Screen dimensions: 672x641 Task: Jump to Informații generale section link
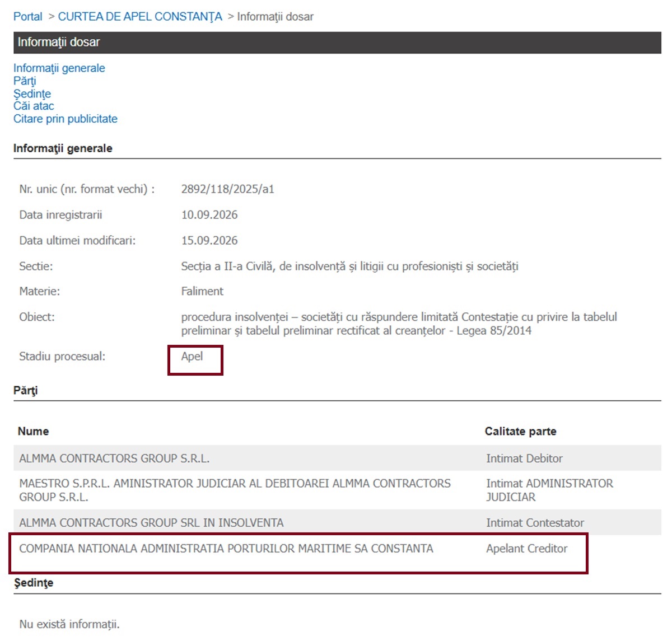59,68
